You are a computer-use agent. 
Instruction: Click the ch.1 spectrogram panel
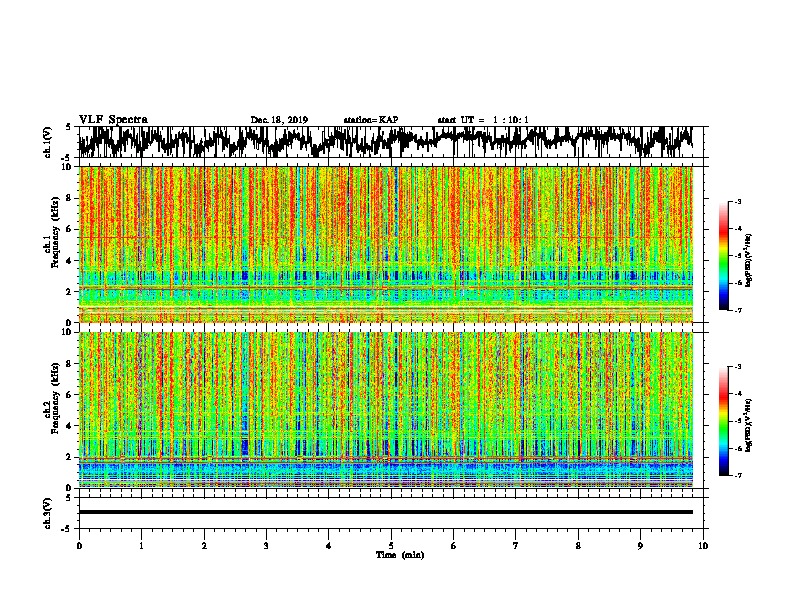pos(386,244)
